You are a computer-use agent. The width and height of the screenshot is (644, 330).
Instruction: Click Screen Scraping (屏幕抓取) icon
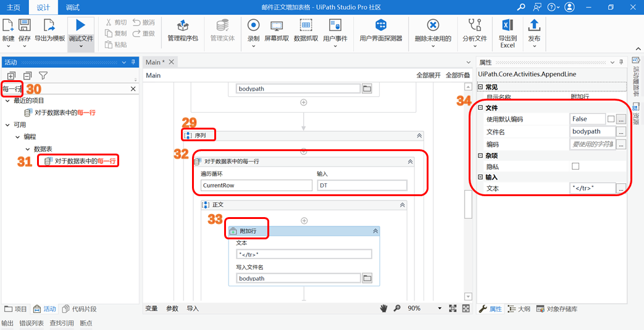coord(277,25)
